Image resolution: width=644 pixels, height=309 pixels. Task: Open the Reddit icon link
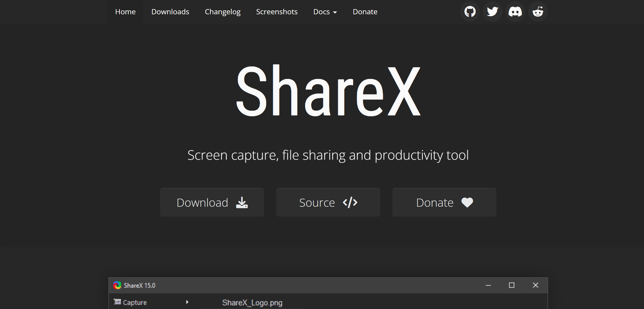[538, 12]
